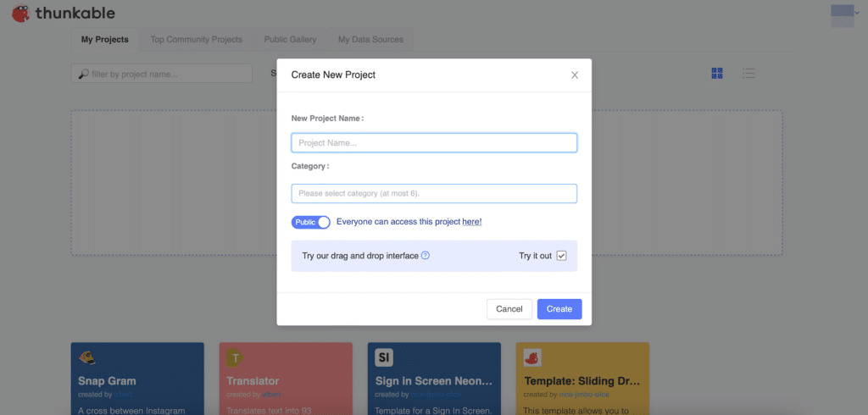
Task: Click the Project Name text field
Action: click(434, 142)
